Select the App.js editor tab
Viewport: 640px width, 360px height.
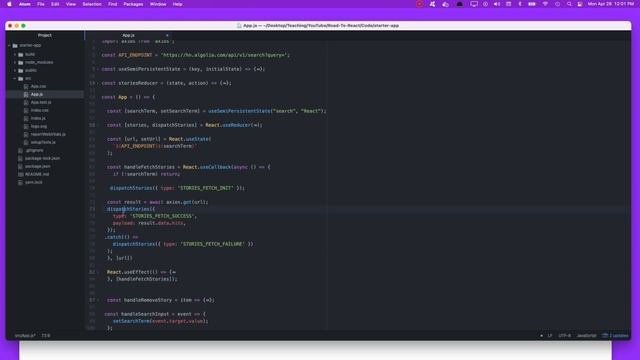click(129, 36)
